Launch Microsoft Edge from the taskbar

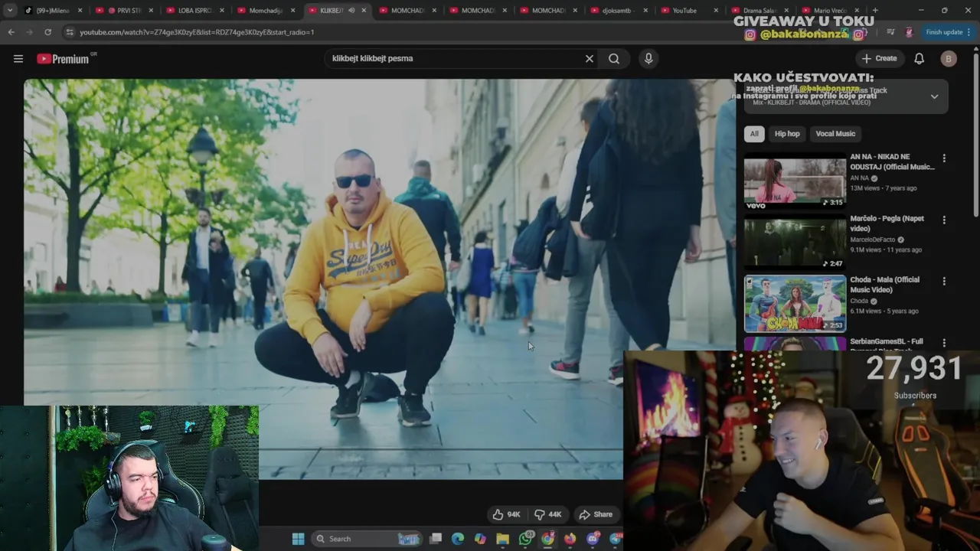pyautogui.click(x=458, y=539)
